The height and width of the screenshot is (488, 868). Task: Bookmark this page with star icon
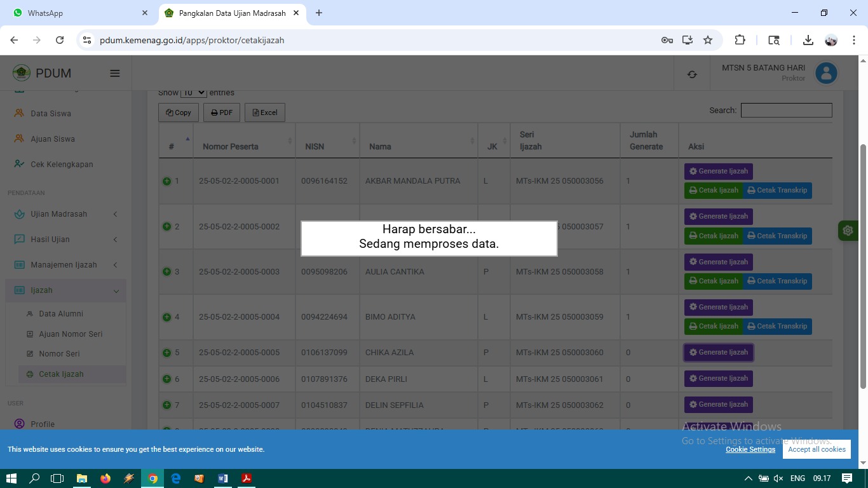coord(708,40)
